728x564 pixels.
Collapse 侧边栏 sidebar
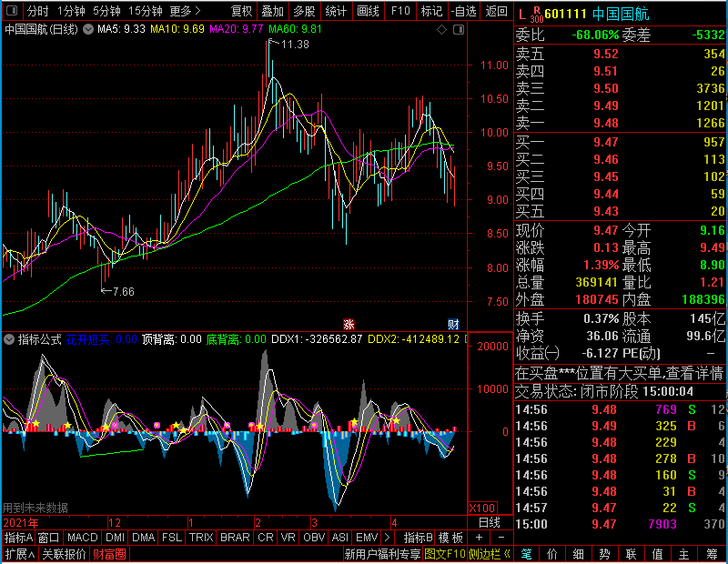(x=490, y=554)
